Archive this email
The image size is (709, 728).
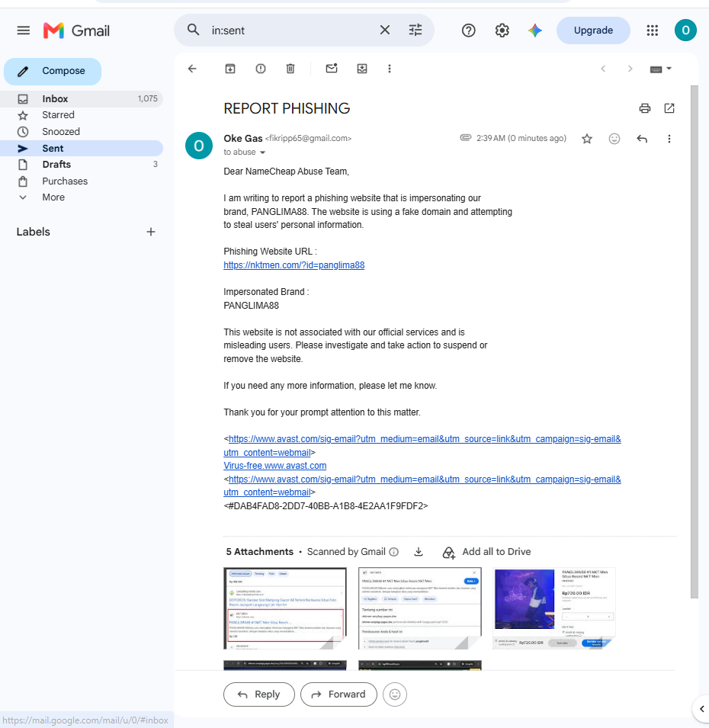[x=229, y=69]
